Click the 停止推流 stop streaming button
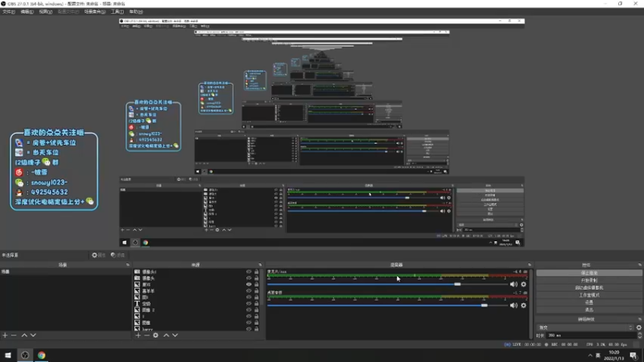Screen dimensions: 644x362 [589, 273]
